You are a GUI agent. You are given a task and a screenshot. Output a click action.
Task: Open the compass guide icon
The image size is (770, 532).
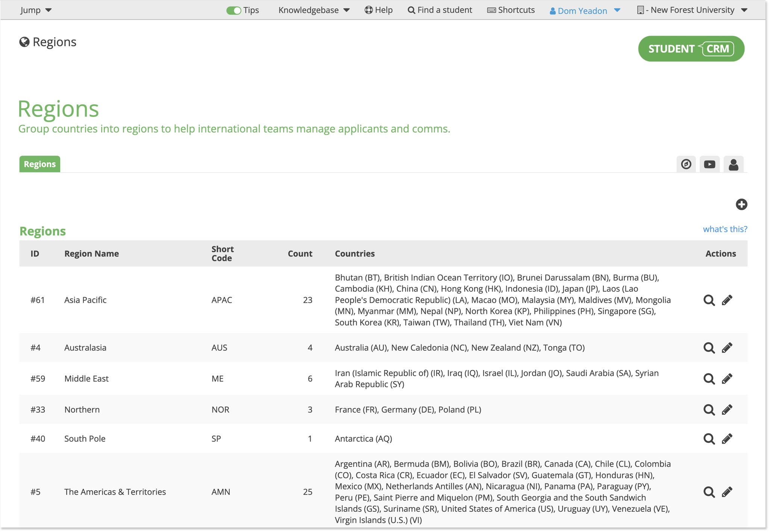click(686, 164)
